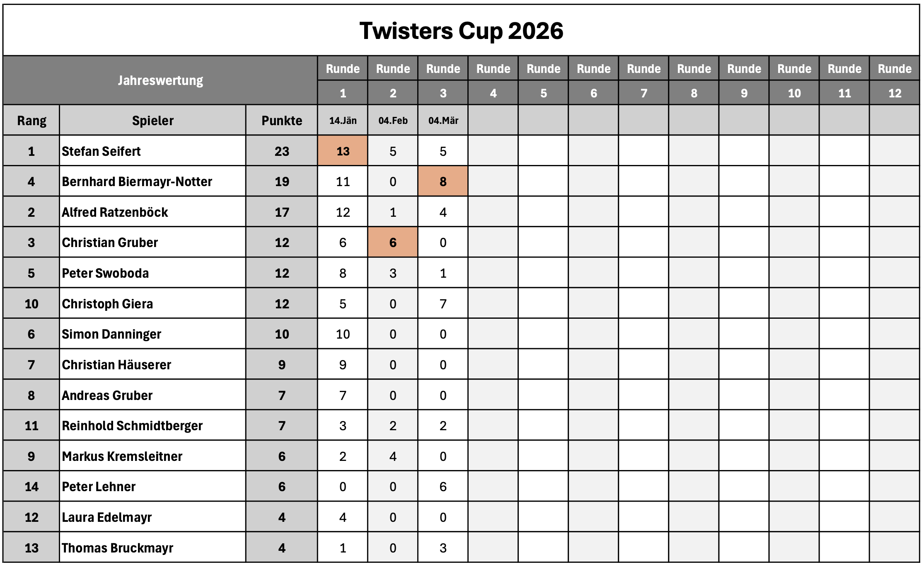Select the 04.Mär date cell
This screenshot has width=924, height=567.
click(443, 121)
